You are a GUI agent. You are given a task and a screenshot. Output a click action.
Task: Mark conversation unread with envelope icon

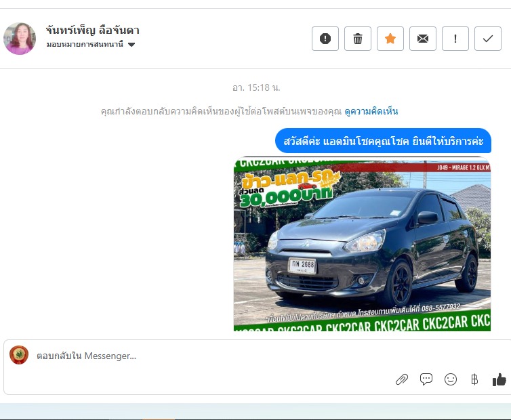(x=423, y=39)
